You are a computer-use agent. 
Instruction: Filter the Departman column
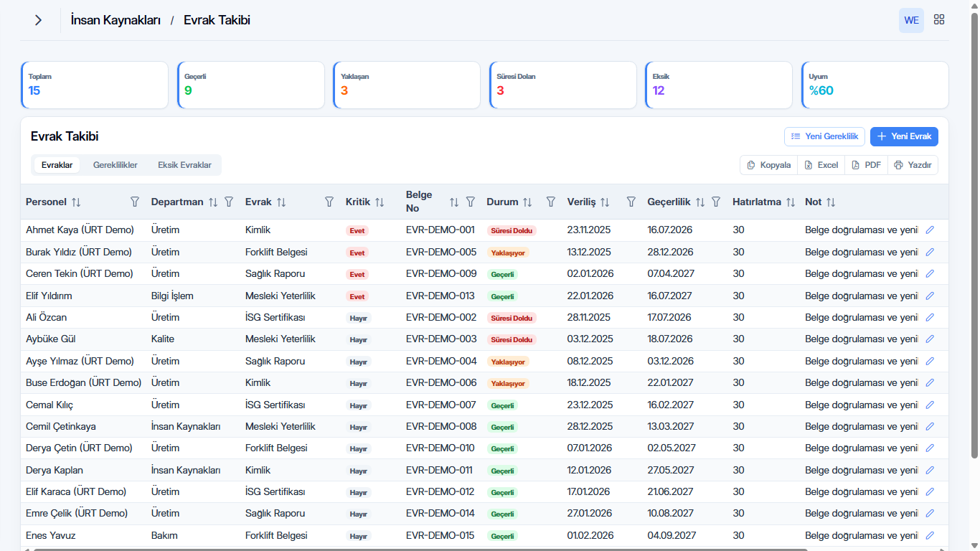coord(229,202)
